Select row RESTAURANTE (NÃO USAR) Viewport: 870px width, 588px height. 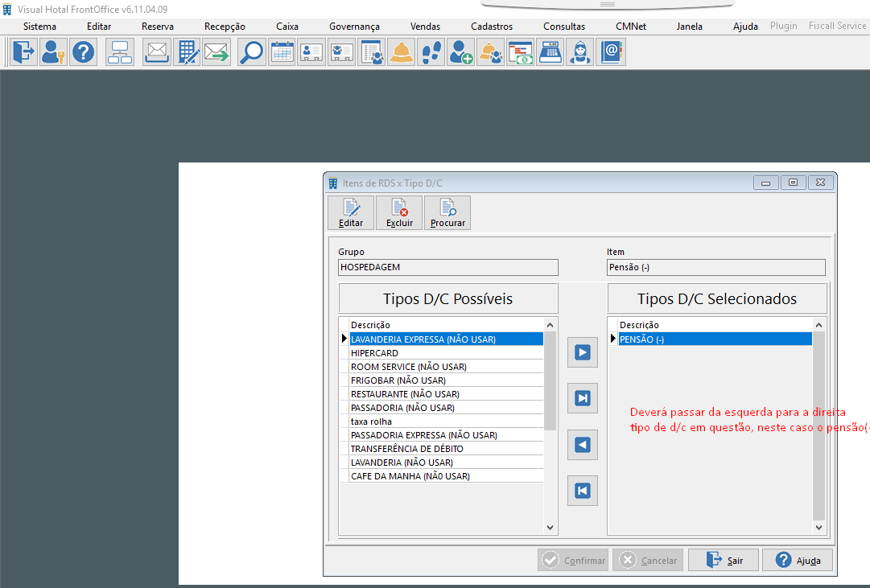(447, 394)
